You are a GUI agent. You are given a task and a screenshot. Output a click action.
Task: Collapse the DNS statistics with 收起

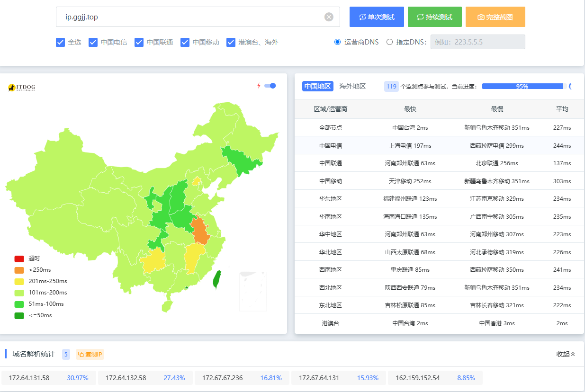[x=566, y=354]
